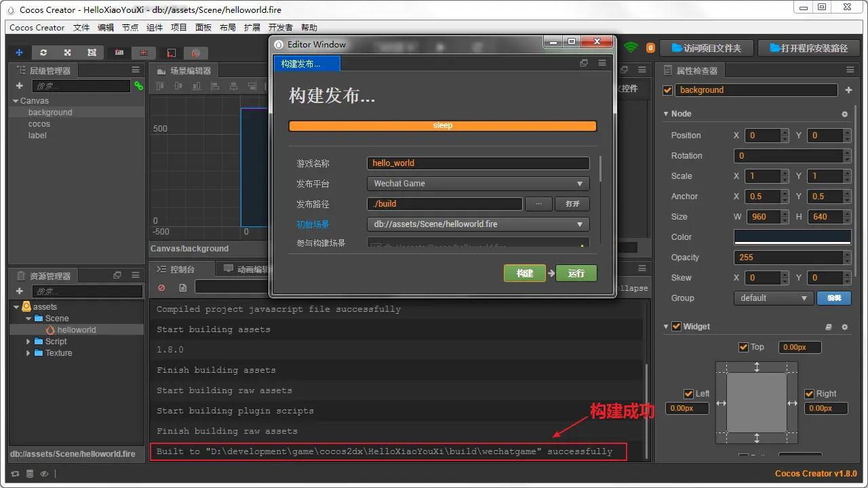
Task: Select the Rect transform tool
Action: (92, 52)
